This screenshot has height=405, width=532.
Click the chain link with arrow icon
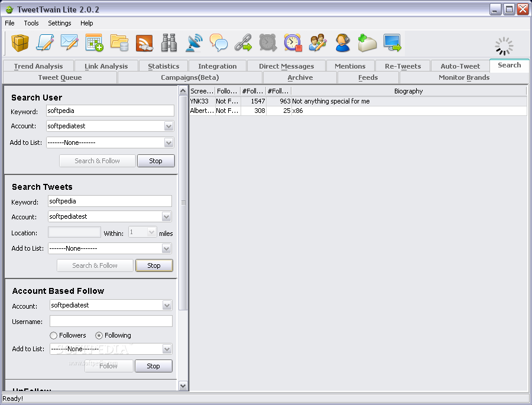pyautogui.click(x=244, y=43)
